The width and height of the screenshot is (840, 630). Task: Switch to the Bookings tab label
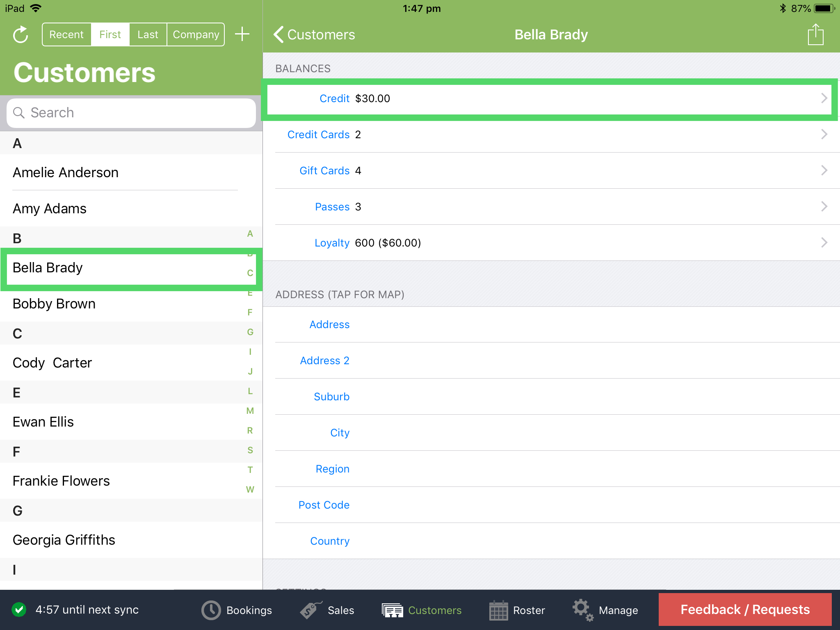(x=249, y=610)
